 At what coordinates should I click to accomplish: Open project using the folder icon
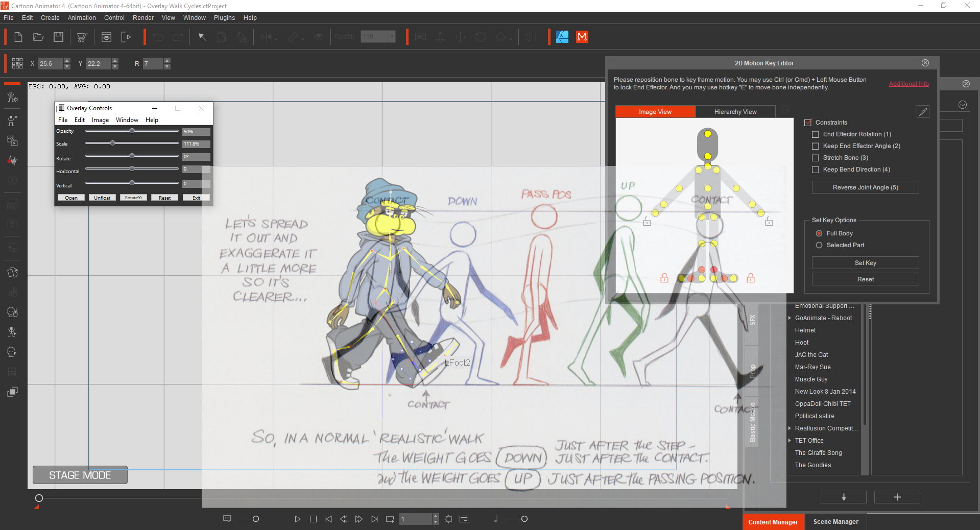[38, 37]
